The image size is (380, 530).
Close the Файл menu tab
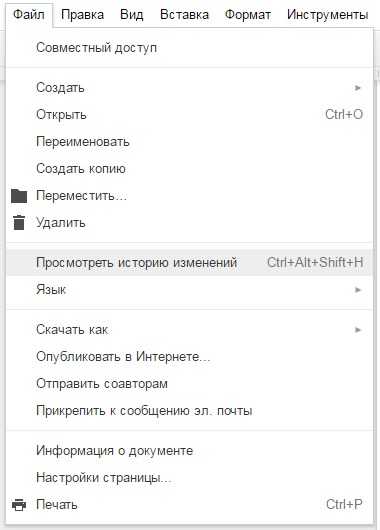(29, 15)
